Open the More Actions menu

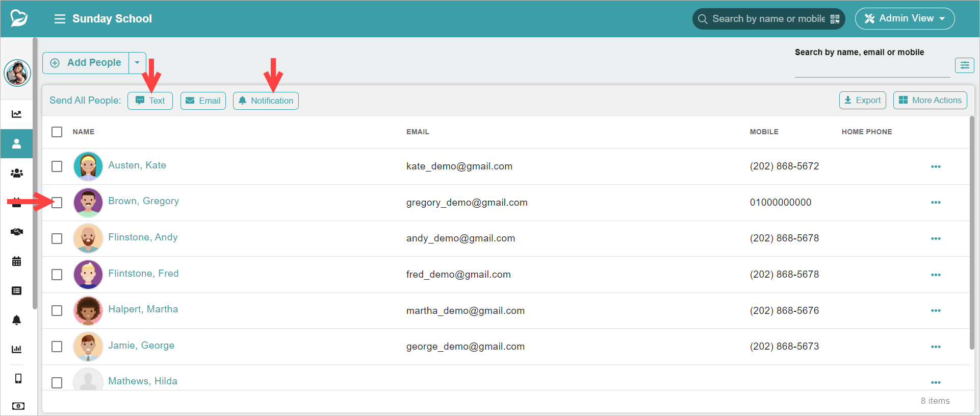tap(930, 100)
